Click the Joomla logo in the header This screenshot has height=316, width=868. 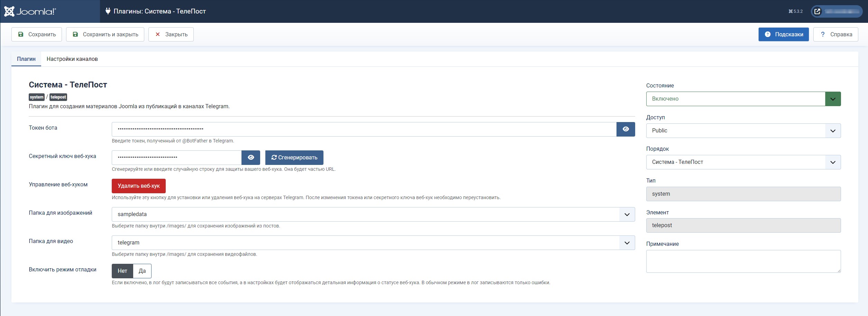(x=30, y=11)
